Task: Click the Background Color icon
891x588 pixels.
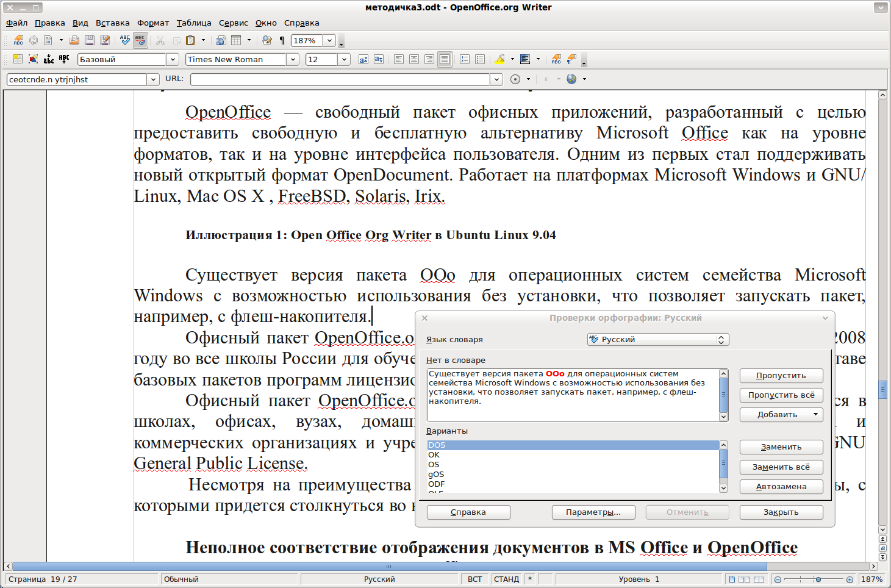Action: tap(525, 59)
